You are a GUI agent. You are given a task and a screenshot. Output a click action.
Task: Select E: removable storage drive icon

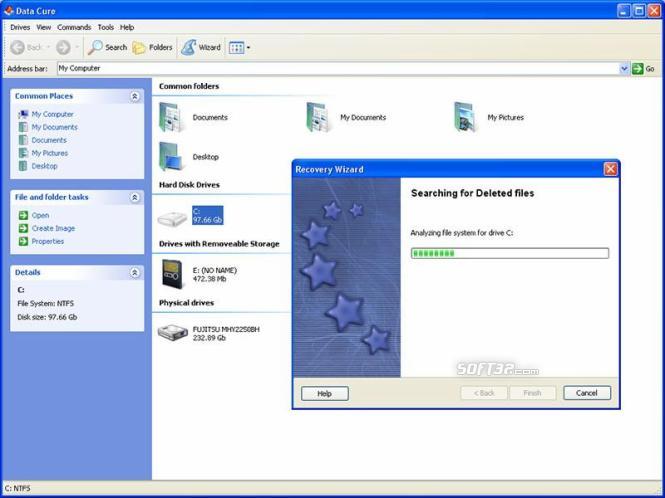click(172, 274)
